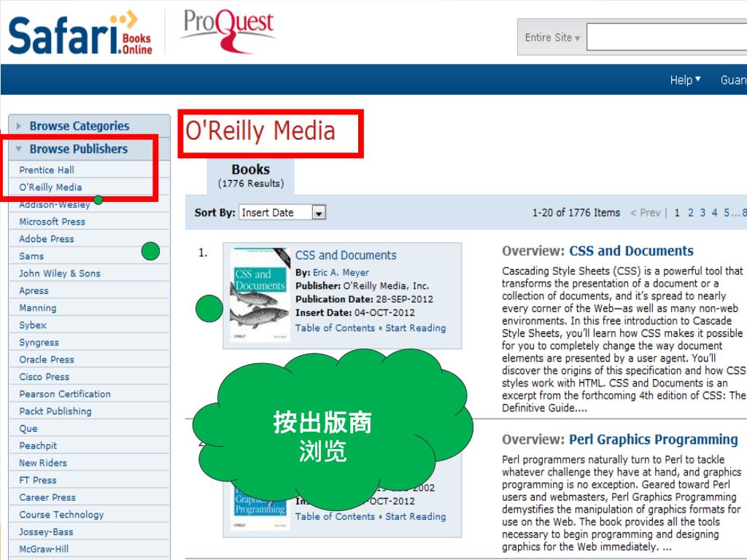Screen dimensions: 747x560
Task: Select John Wiley & Sons publisher
Action: pos(60,273)
